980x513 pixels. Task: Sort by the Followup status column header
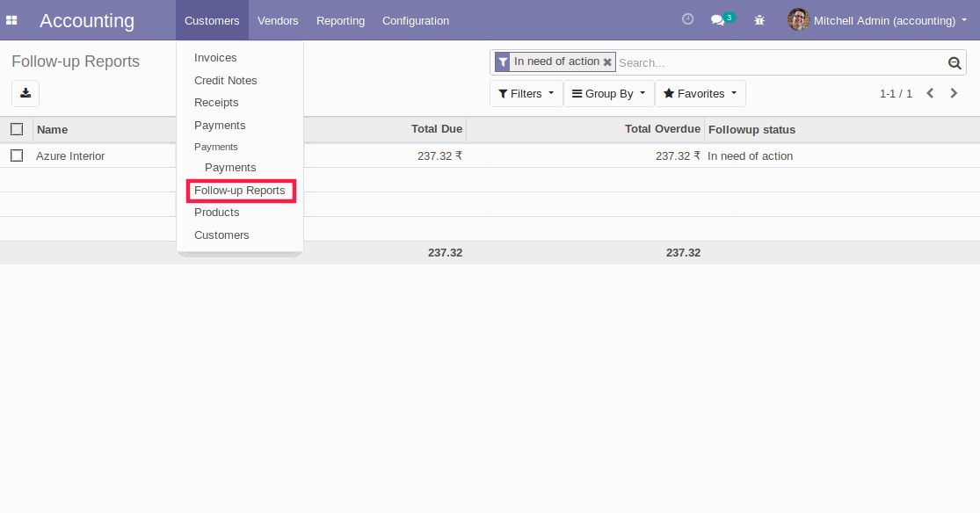click(x=751, y=129)
